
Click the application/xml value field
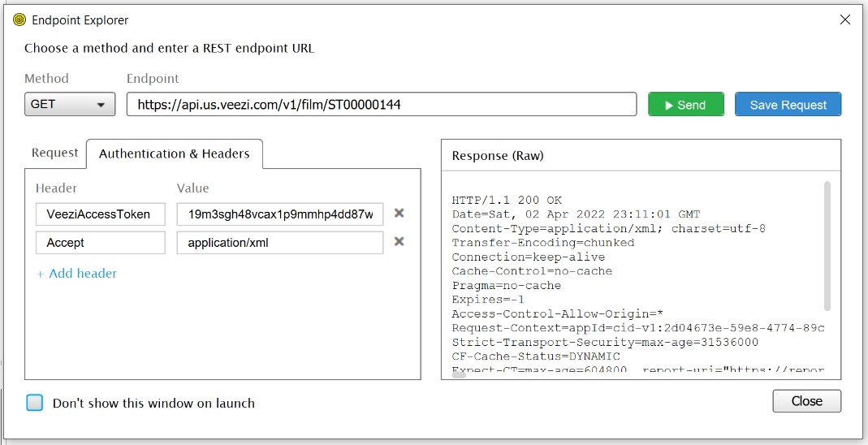point(280,243)
